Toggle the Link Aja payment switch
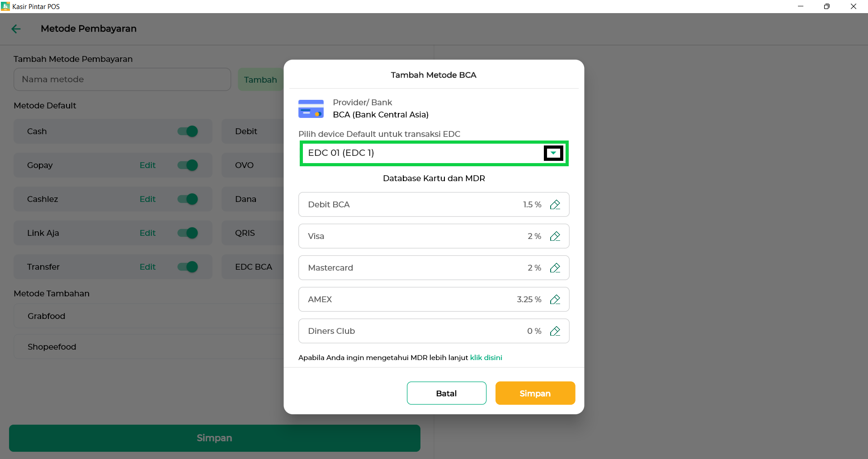868x459 pixels. [188, 233]
